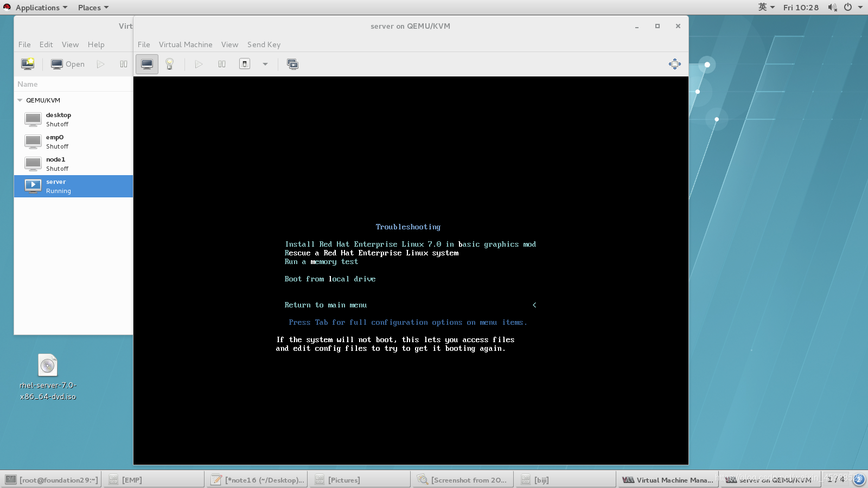Select the rhel-server-7.0 dvd iso file
Viewport: 868px width, 488px height.
click(x=48, y=377)
